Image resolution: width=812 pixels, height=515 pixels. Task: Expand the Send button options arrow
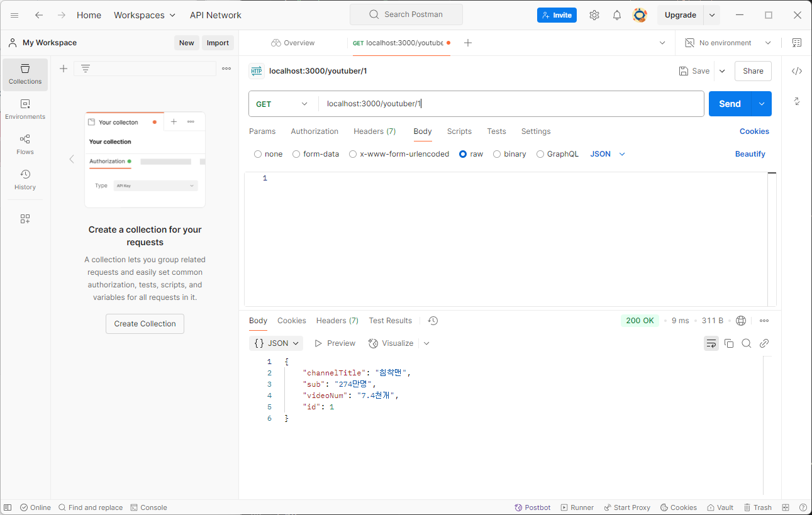coord(762,104)
